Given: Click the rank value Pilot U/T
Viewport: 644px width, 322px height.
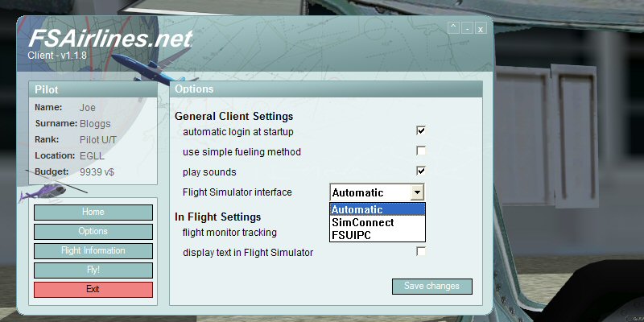Looking at the screenshot, I should tap(98, 139).
